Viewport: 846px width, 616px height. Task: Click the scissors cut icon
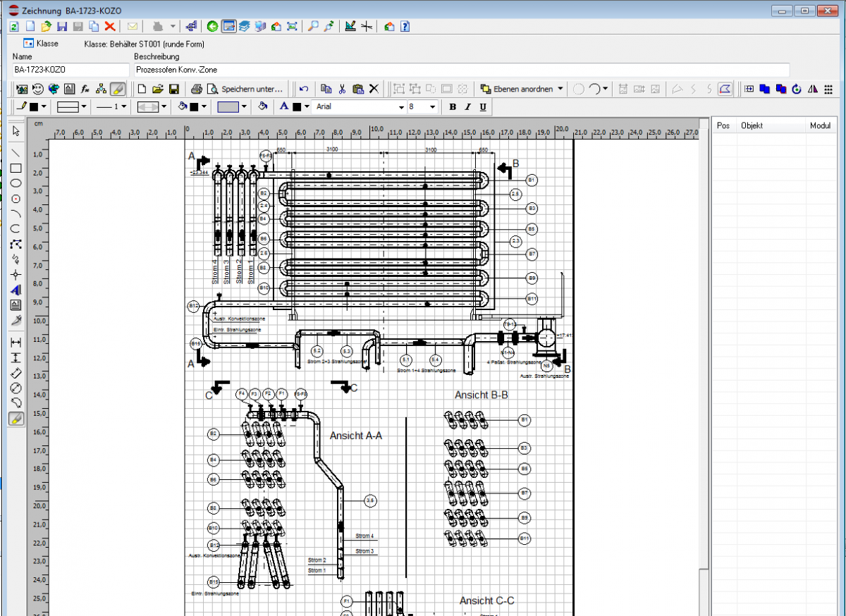coord(341,89)
